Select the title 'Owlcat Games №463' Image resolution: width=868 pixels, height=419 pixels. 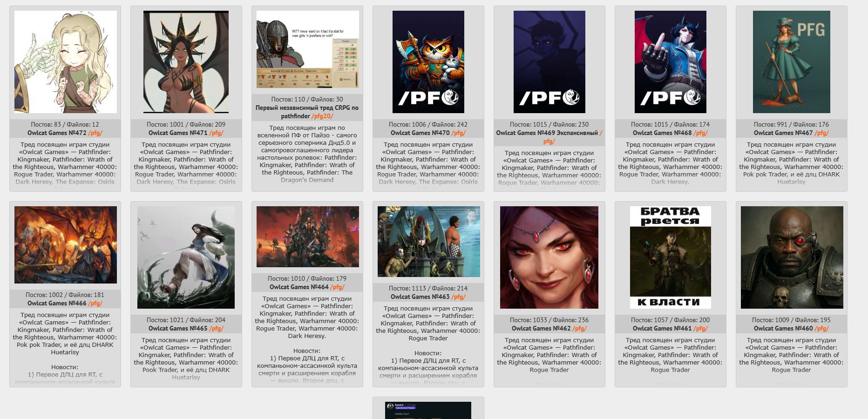(420, 297)
